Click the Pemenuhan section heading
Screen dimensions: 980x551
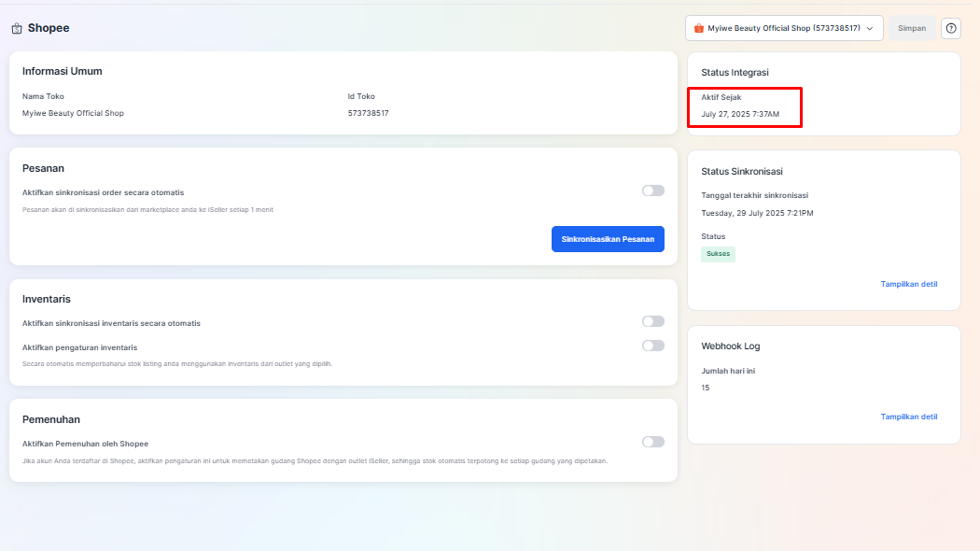(51, 419)
